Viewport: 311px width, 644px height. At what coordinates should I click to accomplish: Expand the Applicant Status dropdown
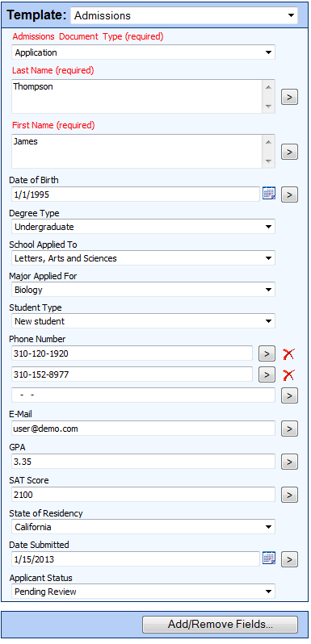(143, 592)
